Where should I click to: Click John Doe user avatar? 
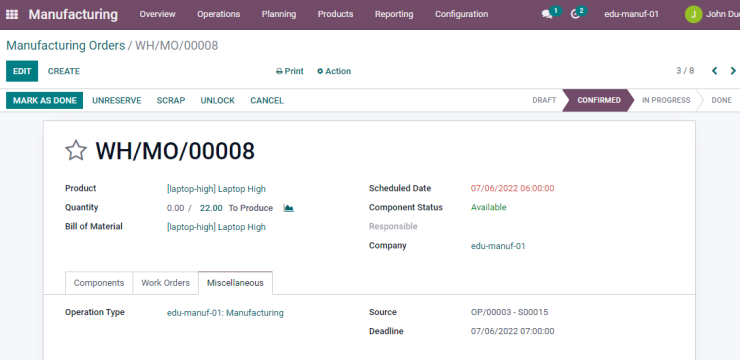(693, 14)
